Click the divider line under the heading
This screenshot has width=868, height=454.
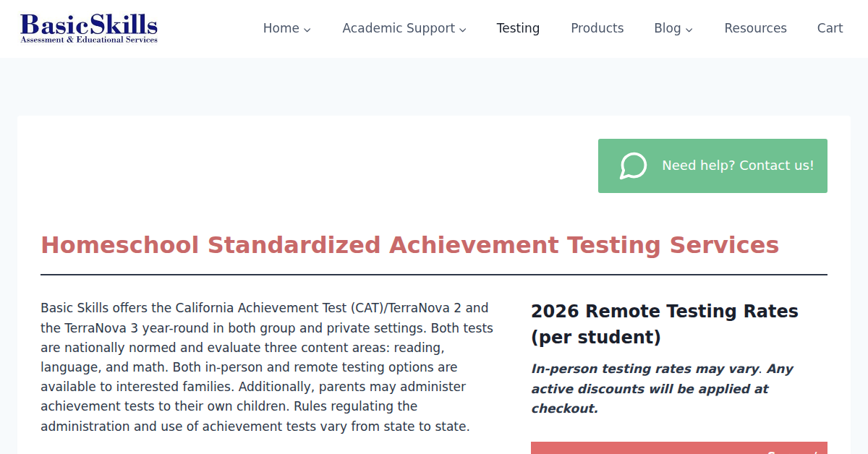pos(434,275)
